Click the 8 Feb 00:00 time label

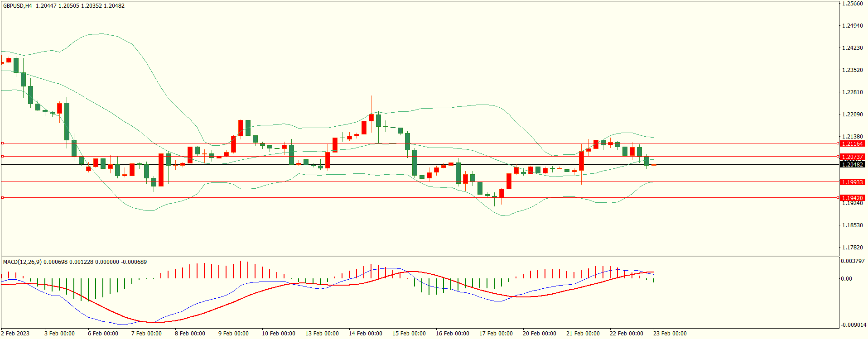[x=190, y=334]
